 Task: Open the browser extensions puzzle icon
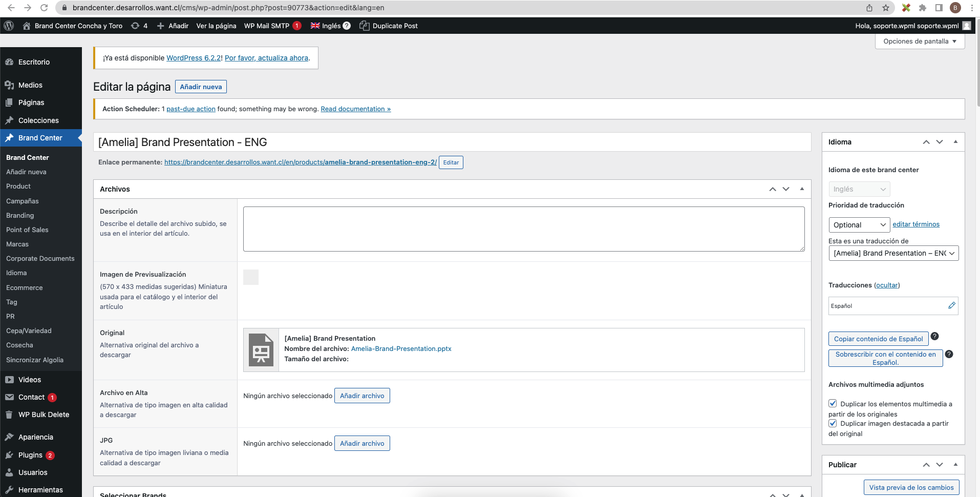coord(923,8)
